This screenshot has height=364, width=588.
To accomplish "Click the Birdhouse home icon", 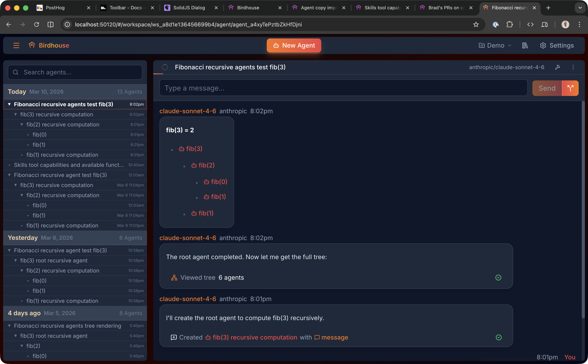I will [32, 45].
